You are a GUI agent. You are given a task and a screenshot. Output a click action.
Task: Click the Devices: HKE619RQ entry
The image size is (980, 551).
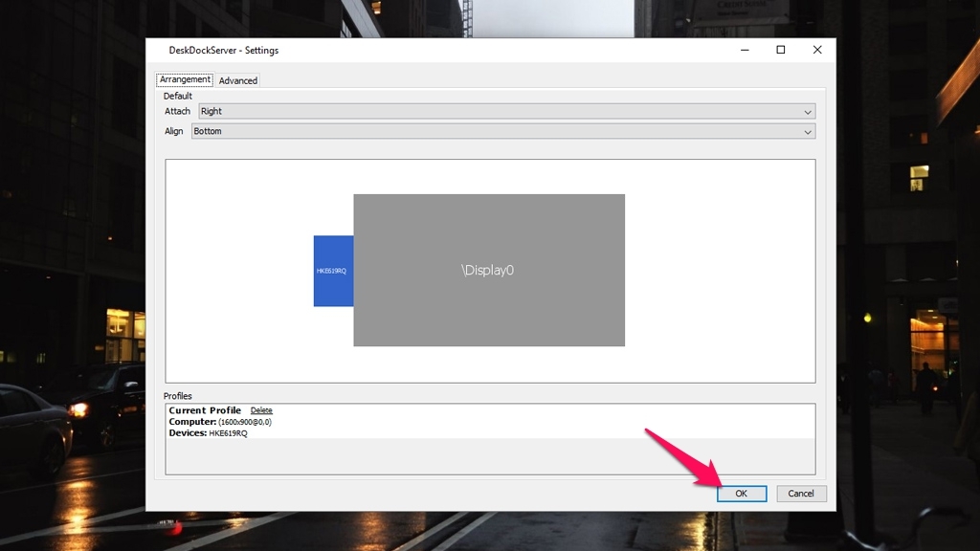click(x=208, y=433)
